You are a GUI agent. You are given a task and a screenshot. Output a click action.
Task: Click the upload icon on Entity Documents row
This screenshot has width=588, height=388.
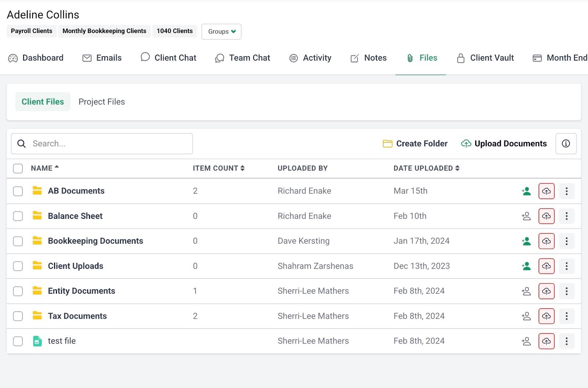click(546, 291)
